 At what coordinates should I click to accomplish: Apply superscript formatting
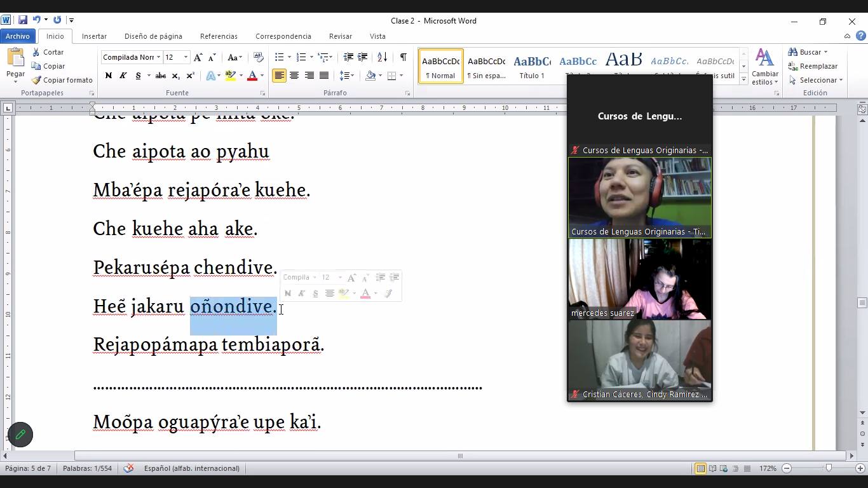point(190,76)
